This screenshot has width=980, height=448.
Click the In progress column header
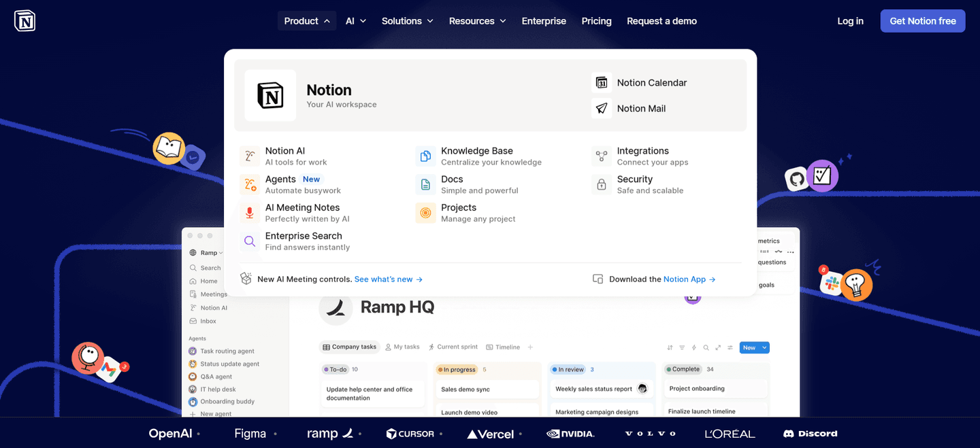coord(457,369)
